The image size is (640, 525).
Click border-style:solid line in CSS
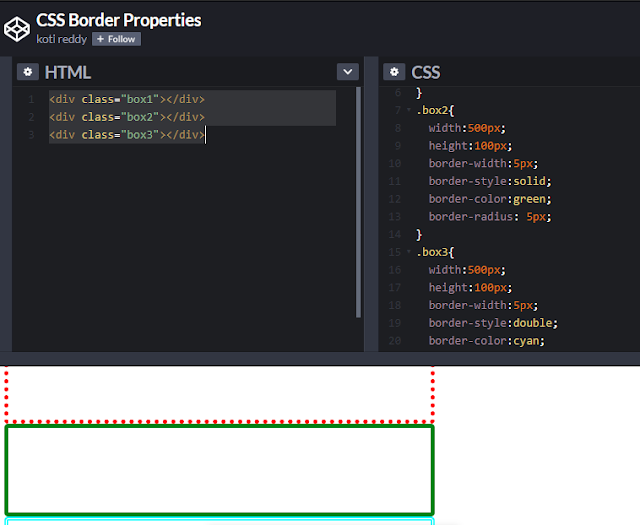tap(490, 181)
